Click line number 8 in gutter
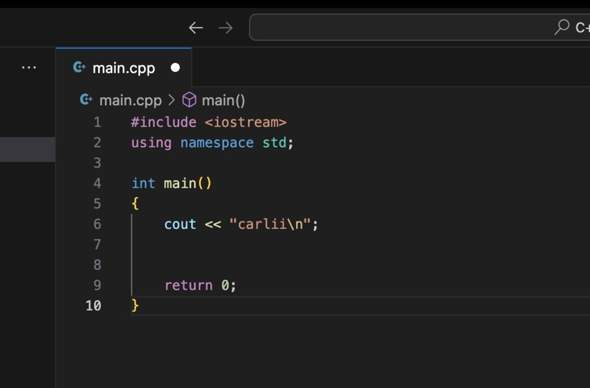The image size is (590, 388). click(x=97, y=265)
